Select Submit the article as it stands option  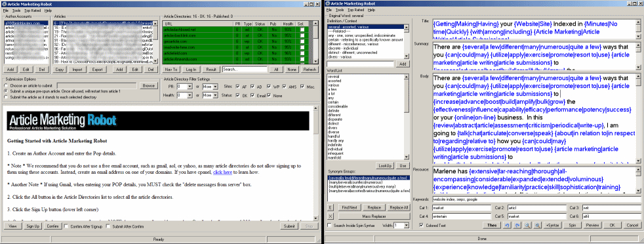coord(6,97)
